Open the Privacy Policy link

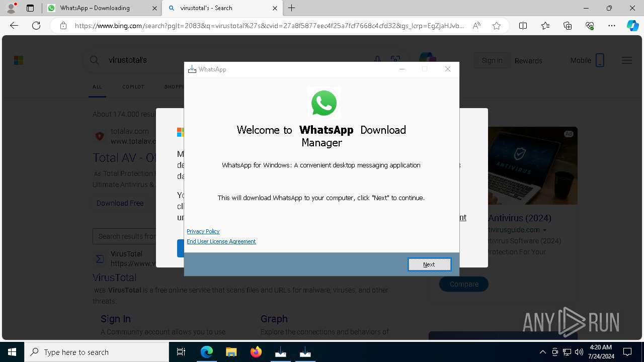[x=203, y=231]
